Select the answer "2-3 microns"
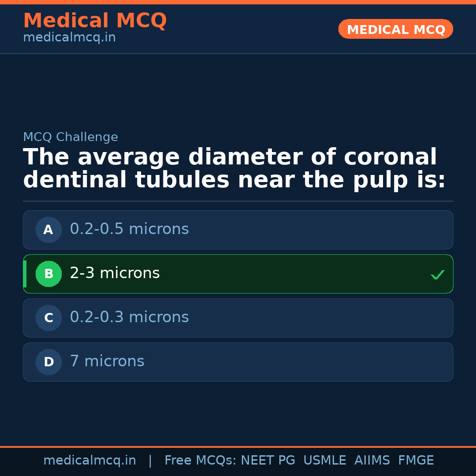The width and height of the screenshot is (476, 476). [x=115, y=273]
